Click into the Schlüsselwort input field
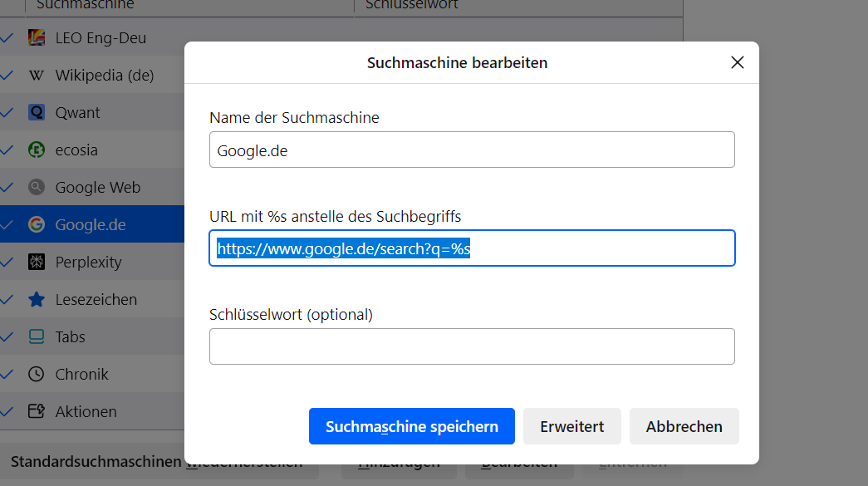Image resolution: width=868 pixels, height=486 pixels. pos(472,346)
